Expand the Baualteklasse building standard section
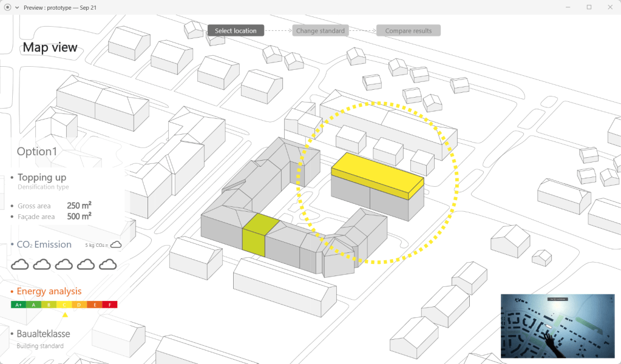This screenshot has height=364, width=621. [x=43, y=334]
